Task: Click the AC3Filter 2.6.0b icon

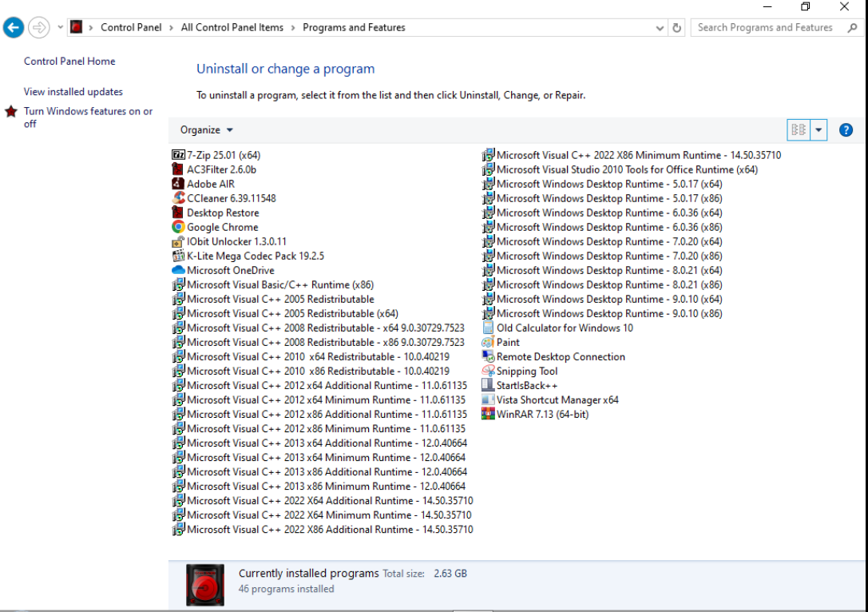Action: 178,169
